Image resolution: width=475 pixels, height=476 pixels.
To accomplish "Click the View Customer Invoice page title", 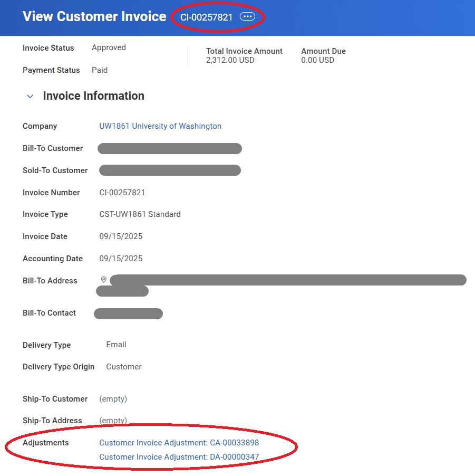I will point(94,16).
